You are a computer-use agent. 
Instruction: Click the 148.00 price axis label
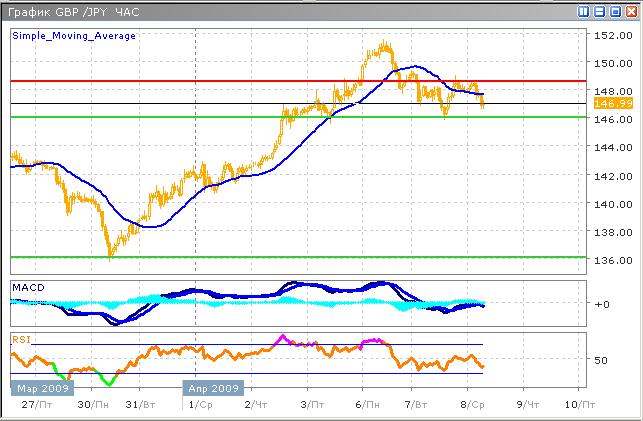click(613, 91)
